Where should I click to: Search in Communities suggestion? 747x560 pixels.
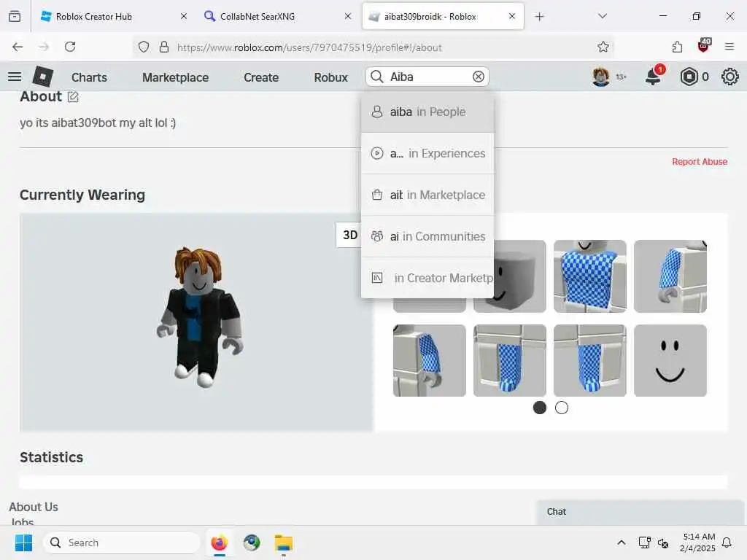(x=427, y=236)
